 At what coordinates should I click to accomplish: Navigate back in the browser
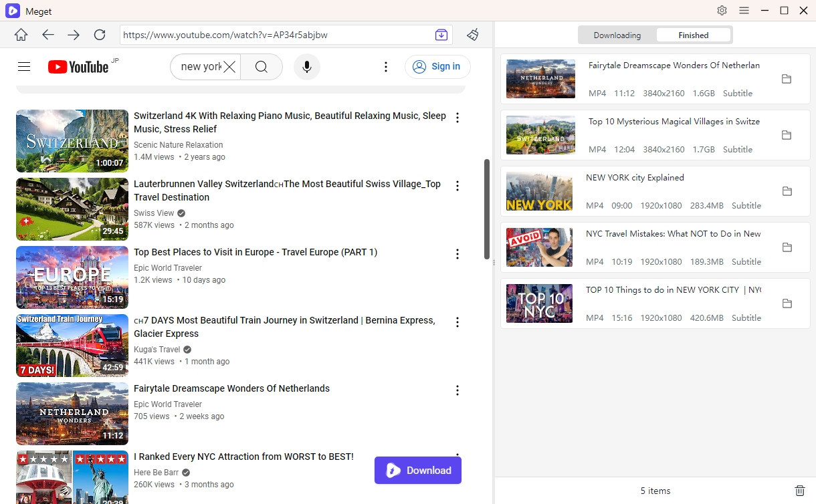coord(47,35)
